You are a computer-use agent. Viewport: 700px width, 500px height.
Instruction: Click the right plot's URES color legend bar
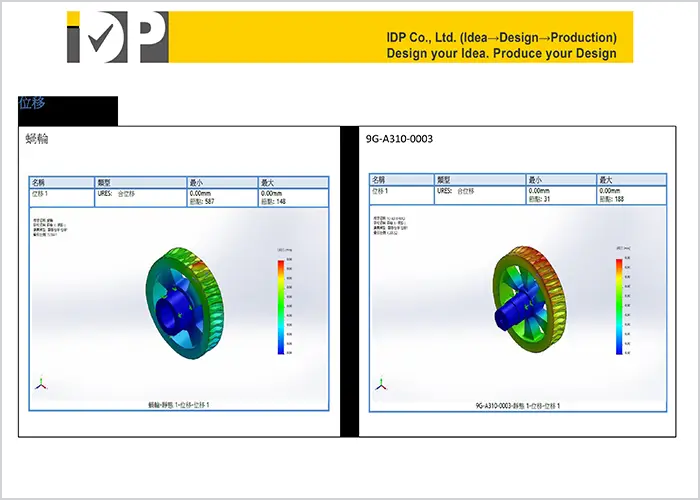click(620, 305)
